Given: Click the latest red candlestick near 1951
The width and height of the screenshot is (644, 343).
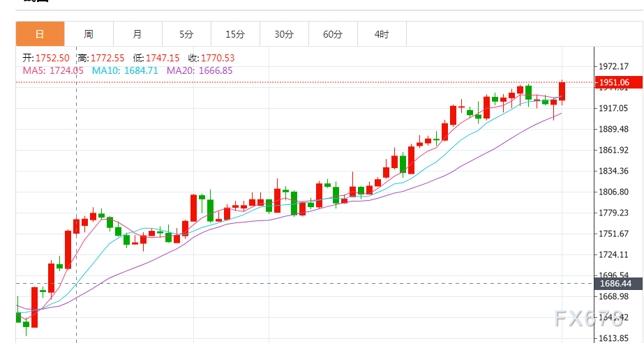Looking at the screenshot, I should (x=562, y=91).
